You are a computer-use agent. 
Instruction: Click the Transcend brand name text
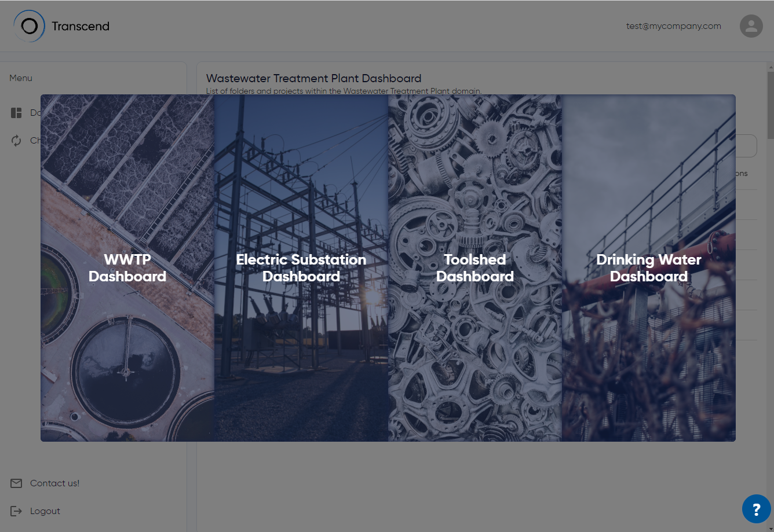[81, 26]
